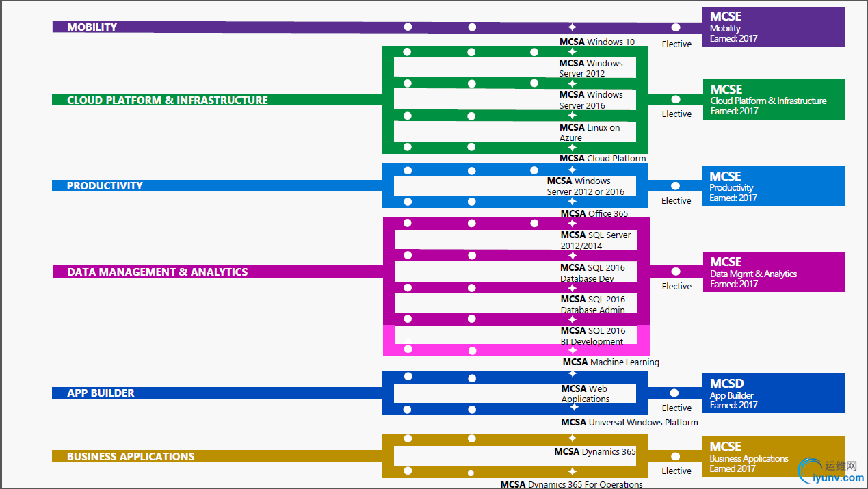Click the APP BUILDER track label
Viewport: 868px width, 489px height.
point(101,393)
